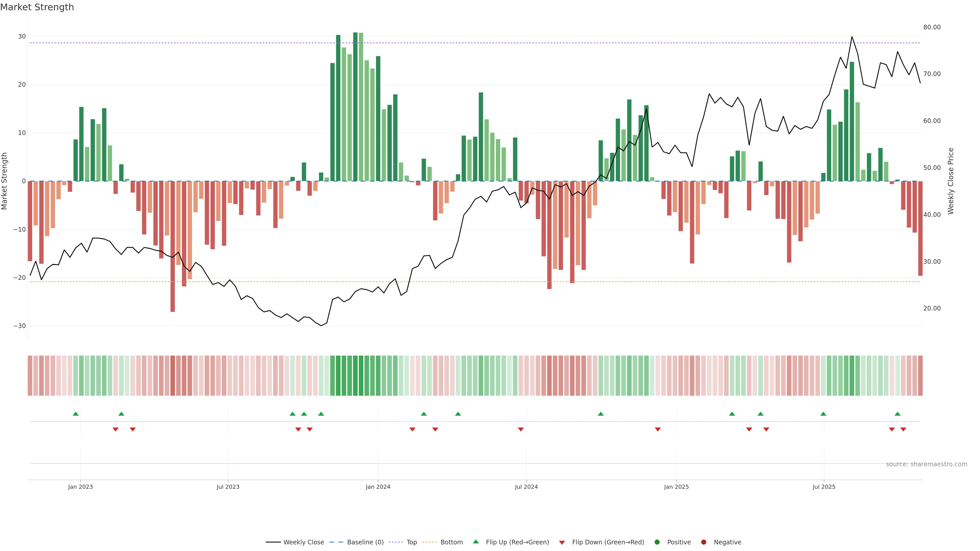
Task: Click the first green flip-up triangle marker on the timeline
Action: [x=76, y=414]
